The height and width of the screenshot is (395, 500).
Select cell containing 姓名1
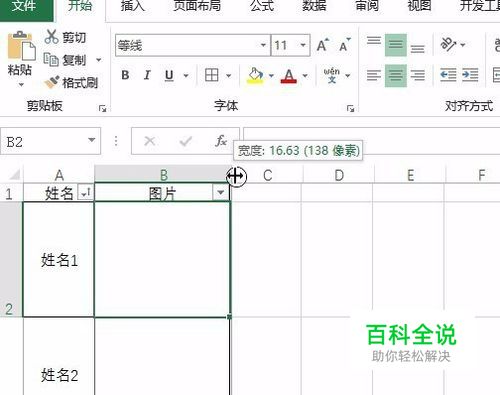tap(59, 260)
